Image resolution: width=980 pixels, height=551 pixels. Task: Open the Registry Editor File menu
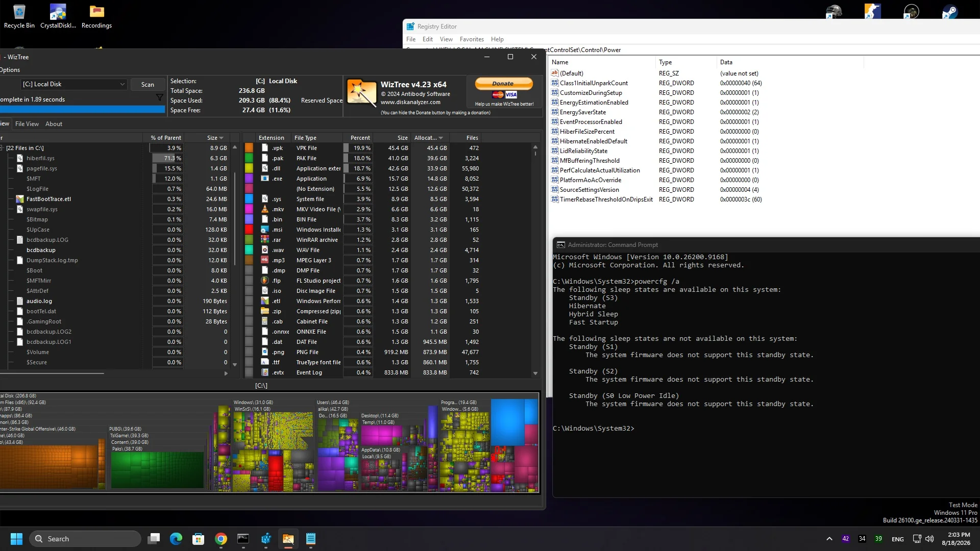[x=411, y=39]
